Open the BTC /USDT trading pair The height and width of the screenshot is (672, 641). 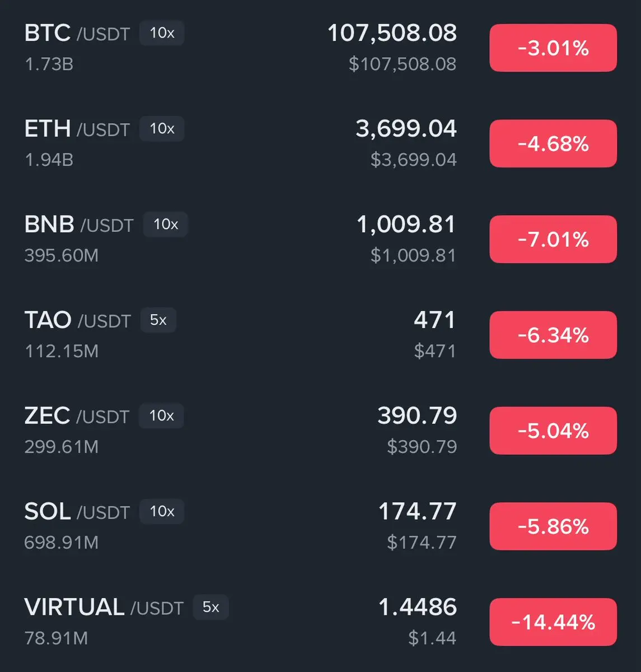point(320,48)
